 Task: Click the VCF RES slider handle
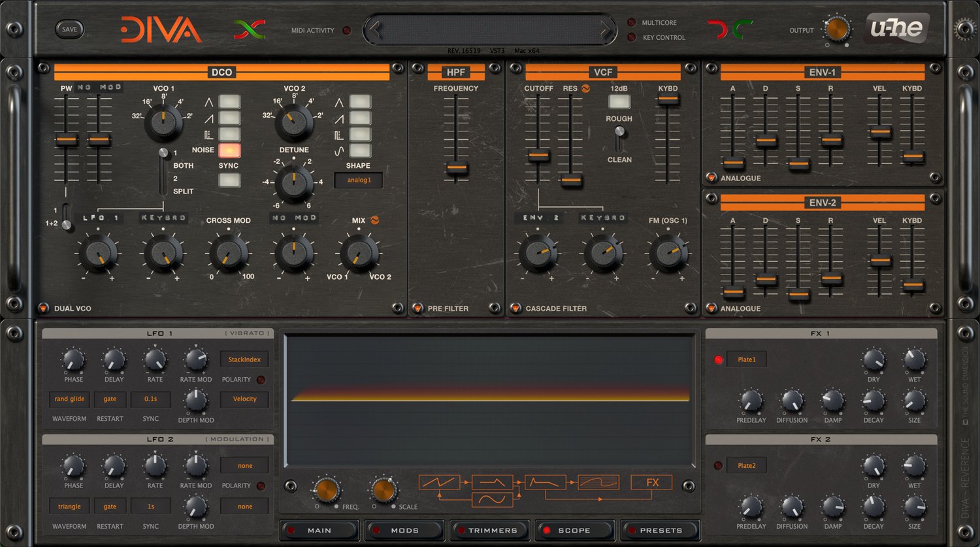pyautogui.click(x=571, y=180)
